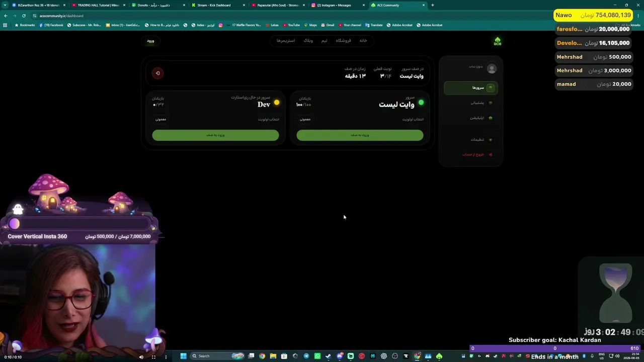Switch to the TRADING HALL Tutorial tab
The image size is (644, 362).
pos(98,5)
